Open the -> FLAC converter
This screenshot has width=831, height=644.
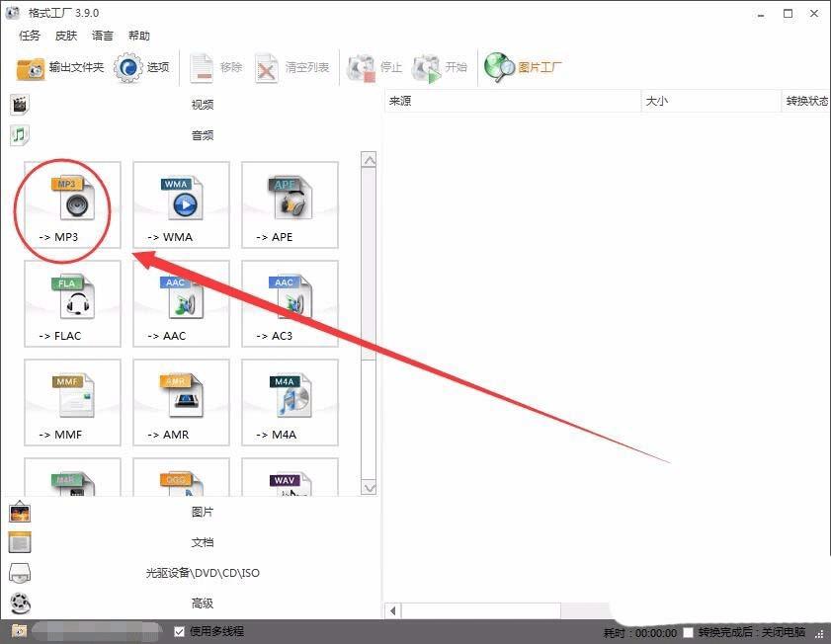point(72,304)
